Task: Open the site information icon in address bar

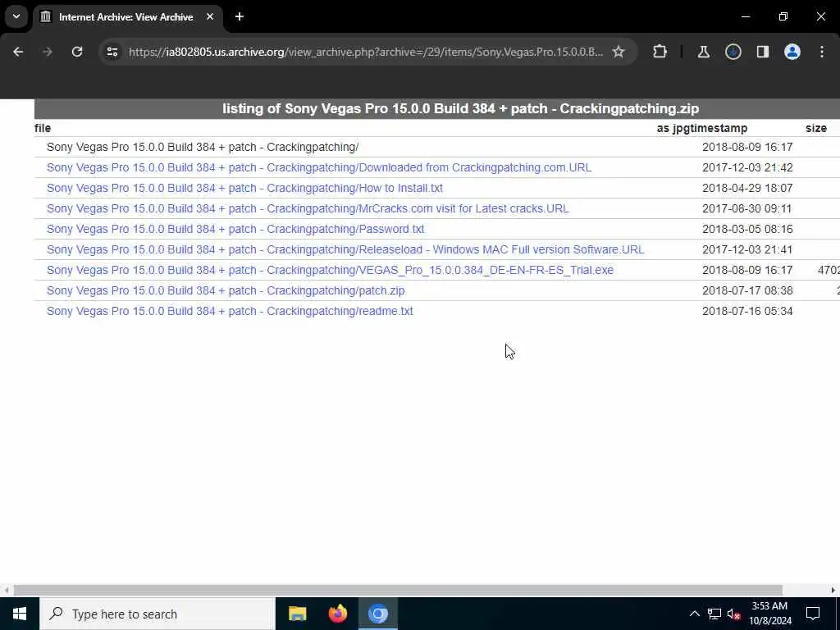Action: coord(112,52)
